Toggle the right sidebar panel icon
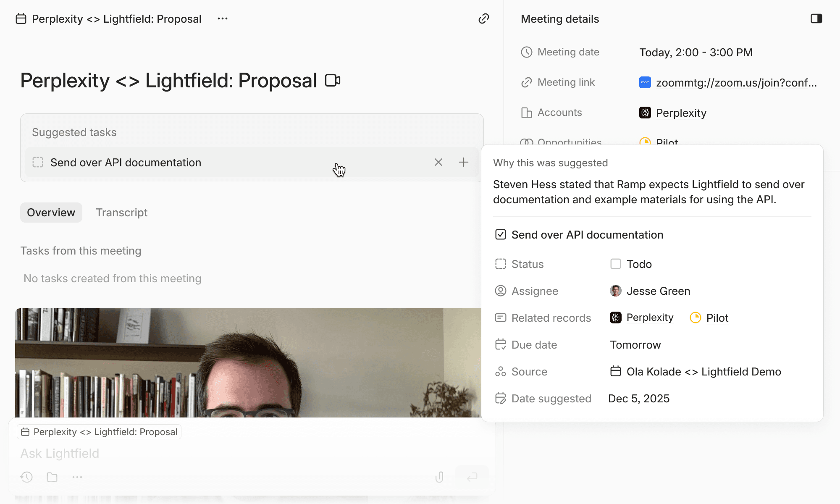 pos(816,18)
